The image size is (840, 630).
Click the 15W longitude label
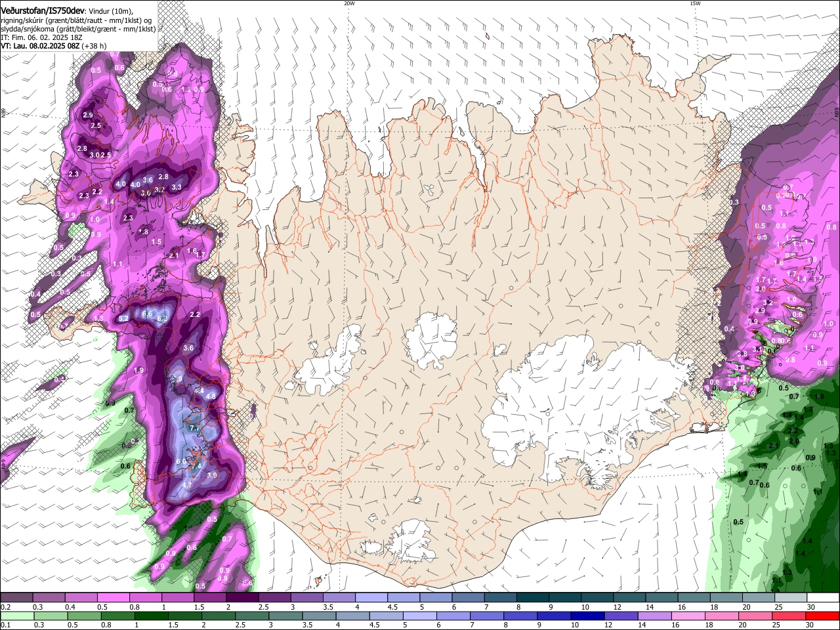695,3
